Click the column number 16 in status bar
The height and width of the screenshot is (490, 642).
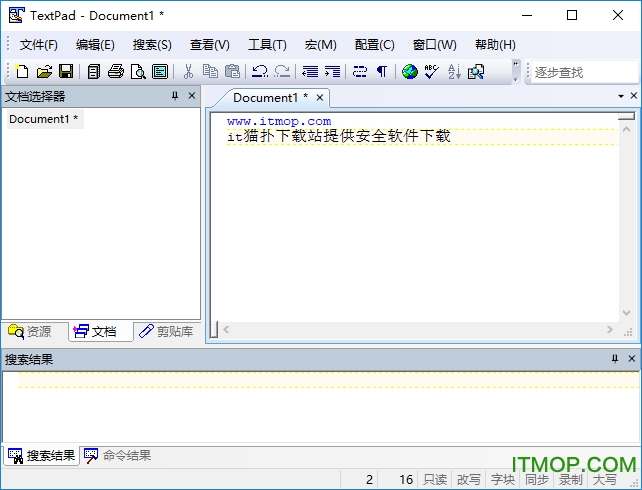[406, 479]
